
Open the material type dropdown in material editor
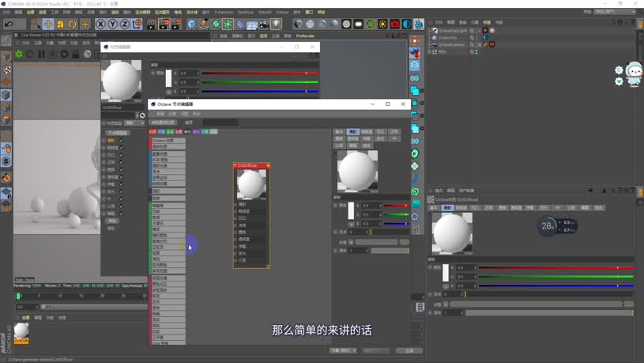pos(134,123)
